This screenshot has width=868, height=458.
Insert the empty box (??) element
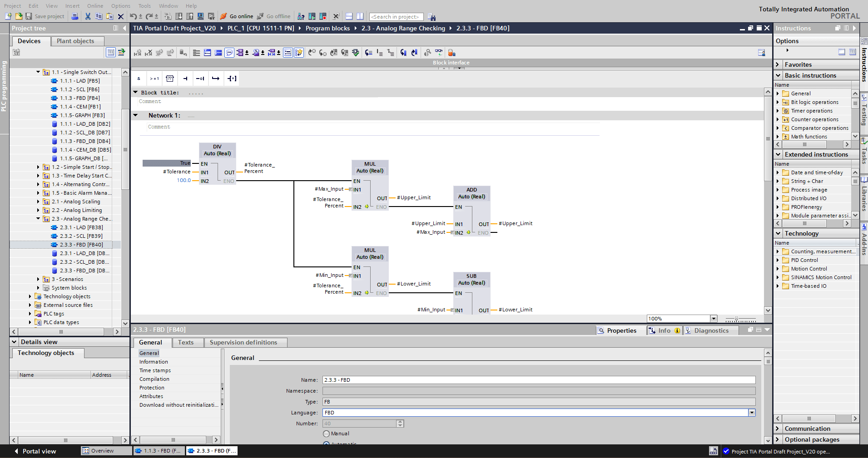(170, 79)
